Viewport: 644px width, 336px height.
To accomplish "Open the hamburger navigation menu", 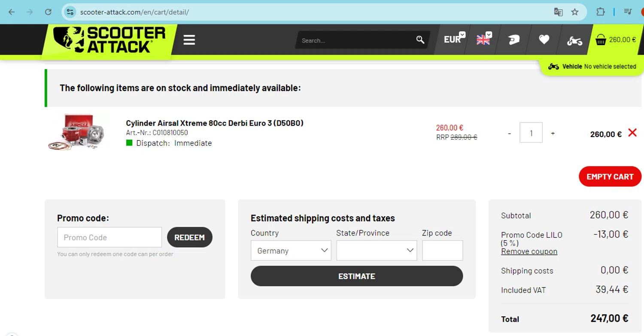I will point(189,40).
